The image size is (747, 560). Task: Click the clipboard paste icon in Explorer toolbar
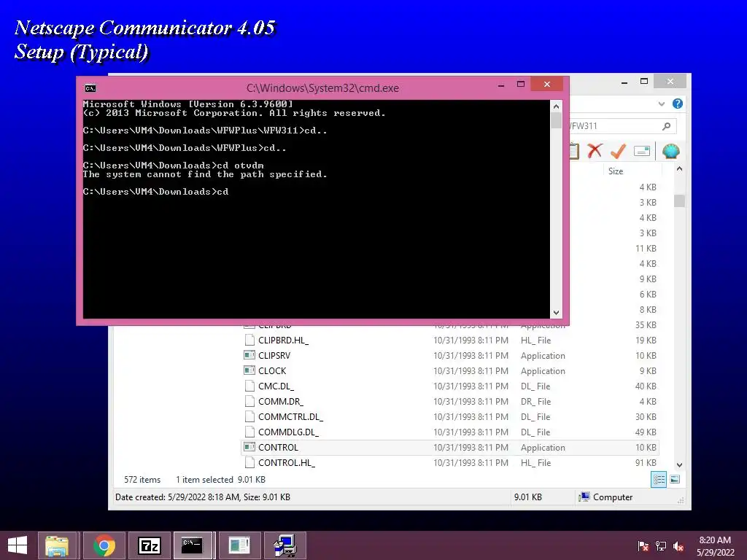coord(574,151)
